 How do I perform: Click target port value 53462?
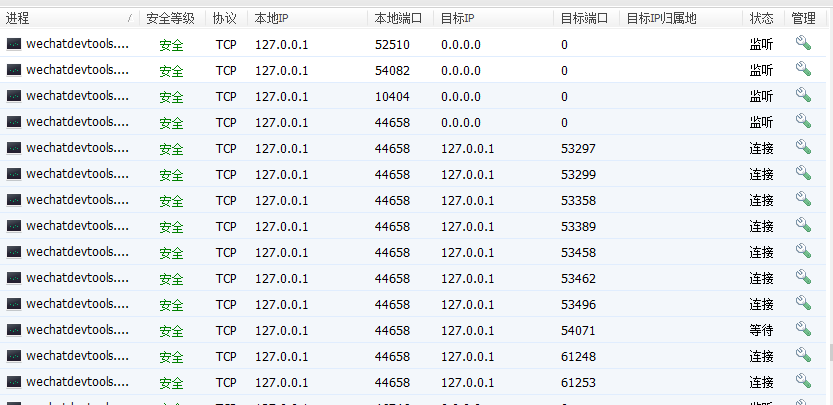point(578,279)
